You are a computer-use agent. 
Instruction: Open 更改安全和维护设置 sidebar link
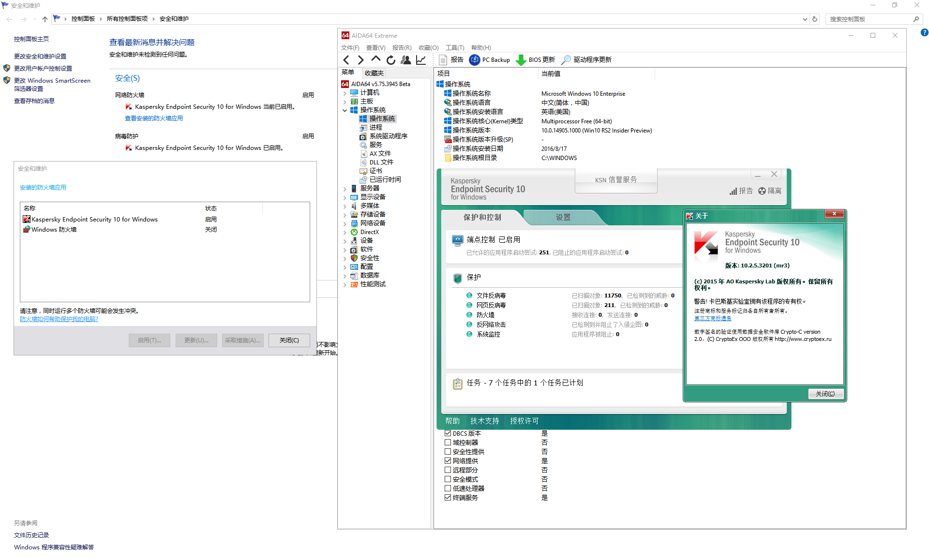(40, 57)
